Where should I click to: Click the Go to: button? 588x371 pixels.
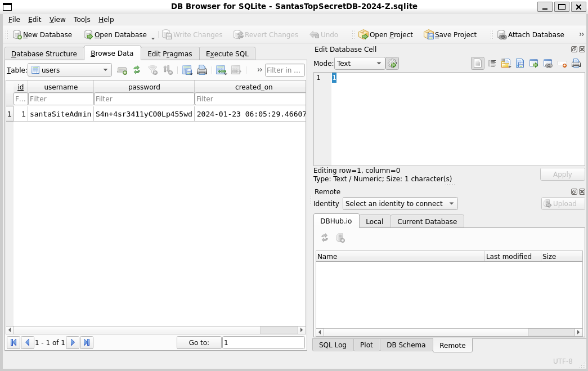coord(199,342)
